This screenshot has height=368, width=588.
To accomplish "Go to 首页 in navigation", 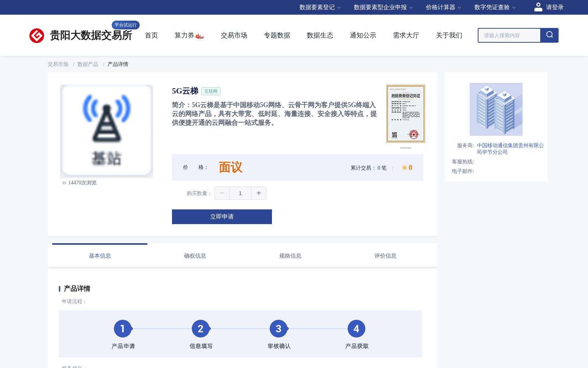I will 151,35.
